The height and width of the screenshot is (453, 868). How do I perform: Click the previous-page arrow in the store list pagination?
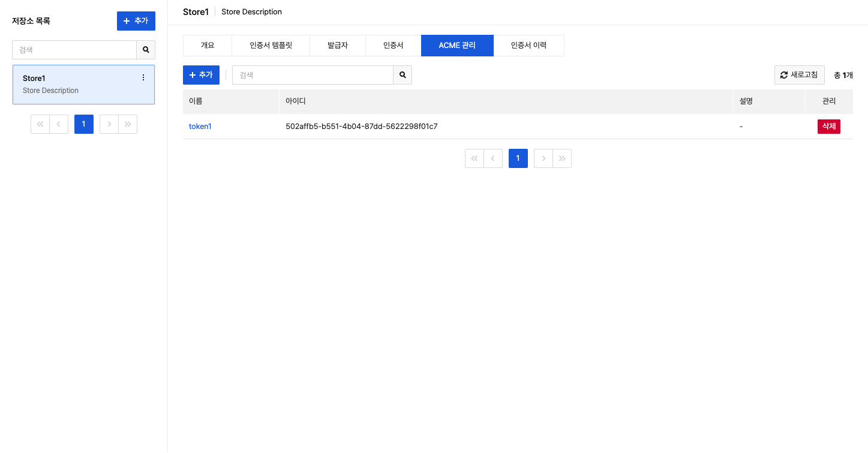click(58, 124)
